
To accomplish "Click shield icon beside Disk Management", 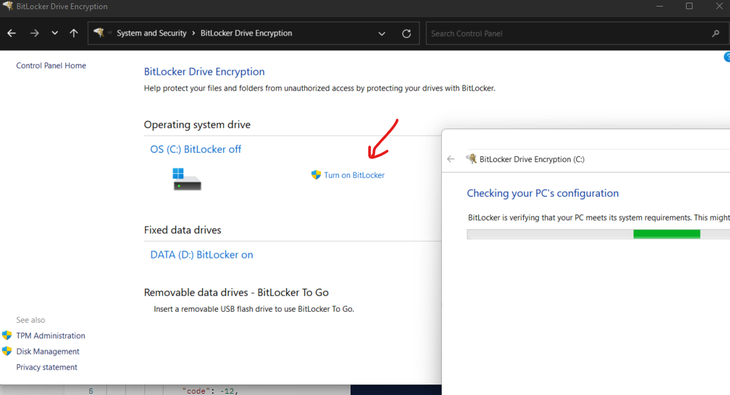I will click(x=7, y=351).
